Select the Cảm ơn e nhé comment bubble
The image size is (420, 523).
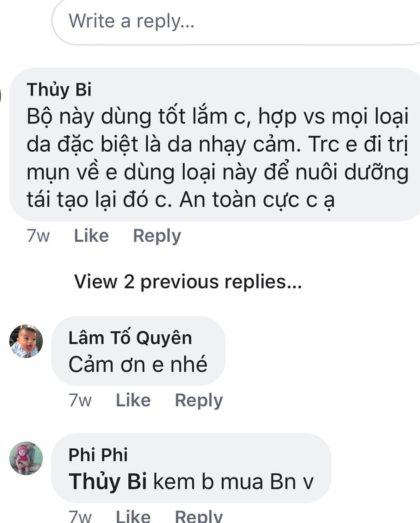(x=138, y=351)
